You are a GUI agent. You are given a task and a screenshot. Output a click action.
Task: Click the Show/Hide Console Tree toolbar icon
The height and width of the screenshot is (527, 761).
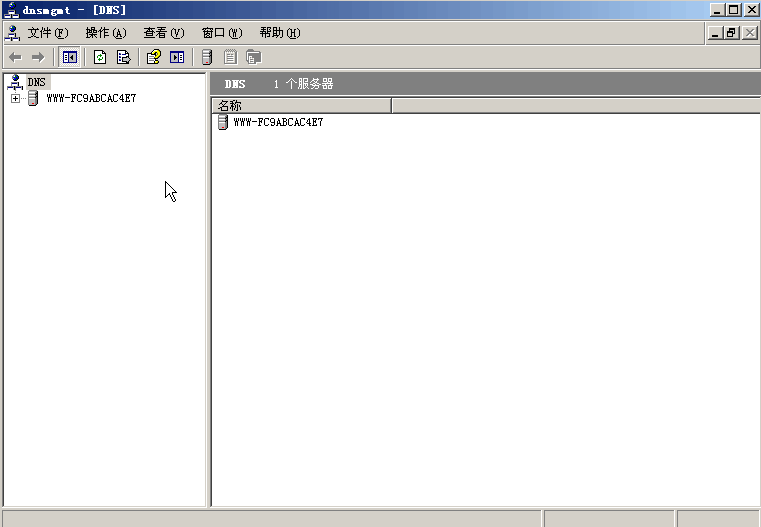click(x=70, y=57)
